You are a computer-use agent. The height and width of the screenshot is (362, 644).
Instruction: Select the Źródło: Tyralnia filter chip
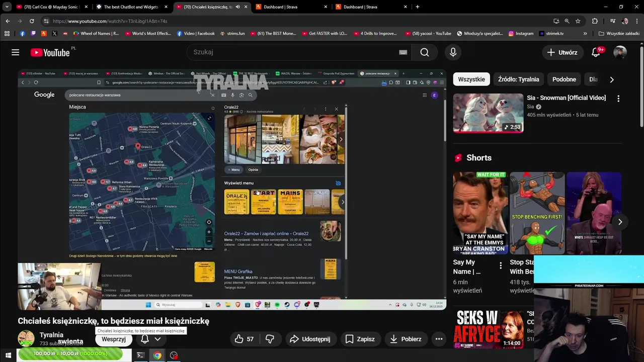pyautogui.click(x=518, y=79)
